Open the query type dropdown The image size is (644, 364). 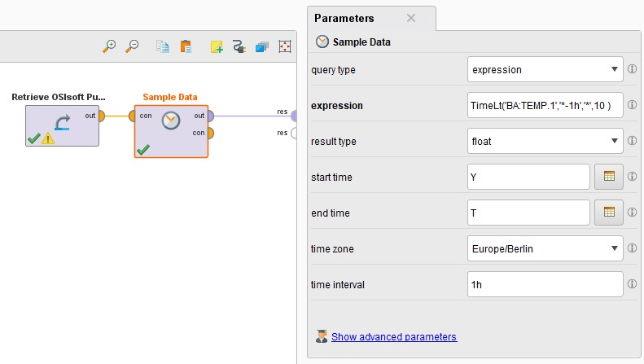point(545,70)
